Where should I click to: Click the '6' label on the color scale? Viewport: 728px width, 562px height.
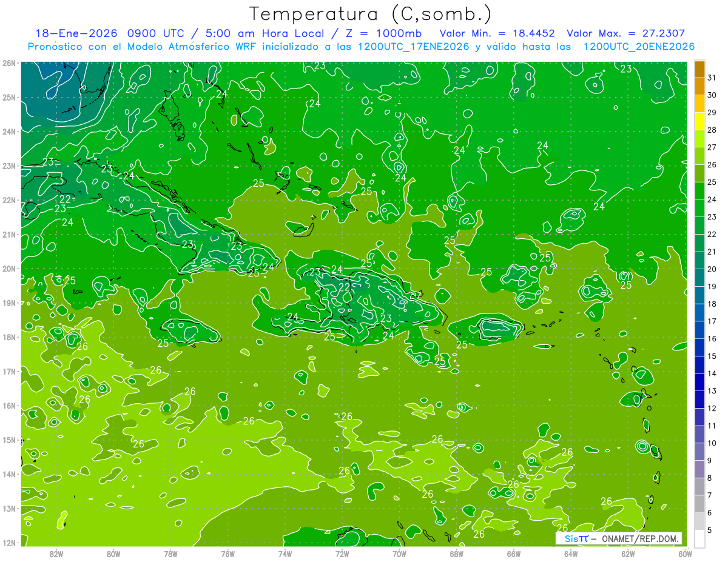coord(709,512)
